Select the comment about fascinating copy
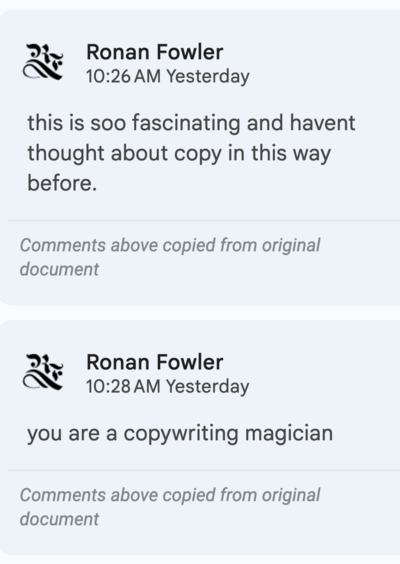 [x=191, y=153]
